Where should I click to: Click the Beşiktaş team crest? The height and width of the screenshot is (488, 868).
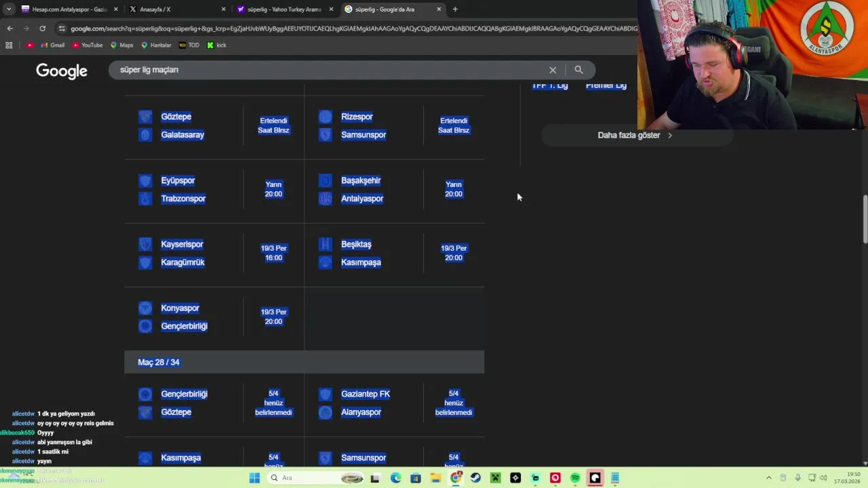325,244
